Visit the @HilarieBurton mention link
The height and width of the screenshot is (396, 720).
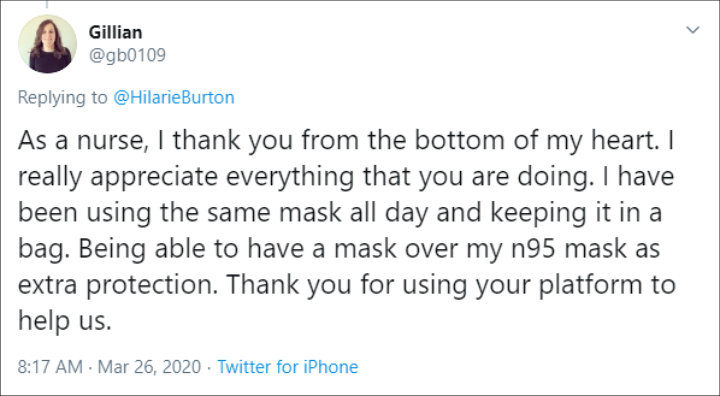click(174, 97)
